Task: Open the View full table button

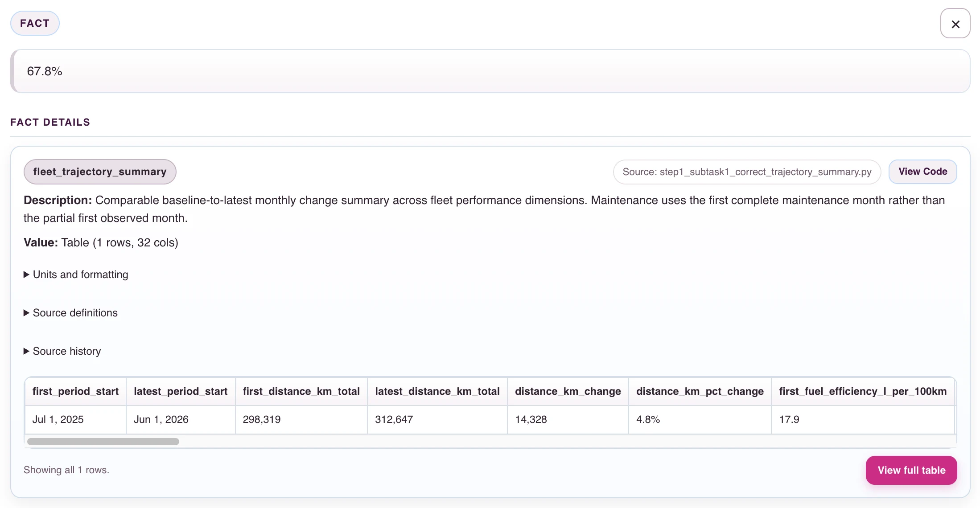Action: click(x=911, y=470)
